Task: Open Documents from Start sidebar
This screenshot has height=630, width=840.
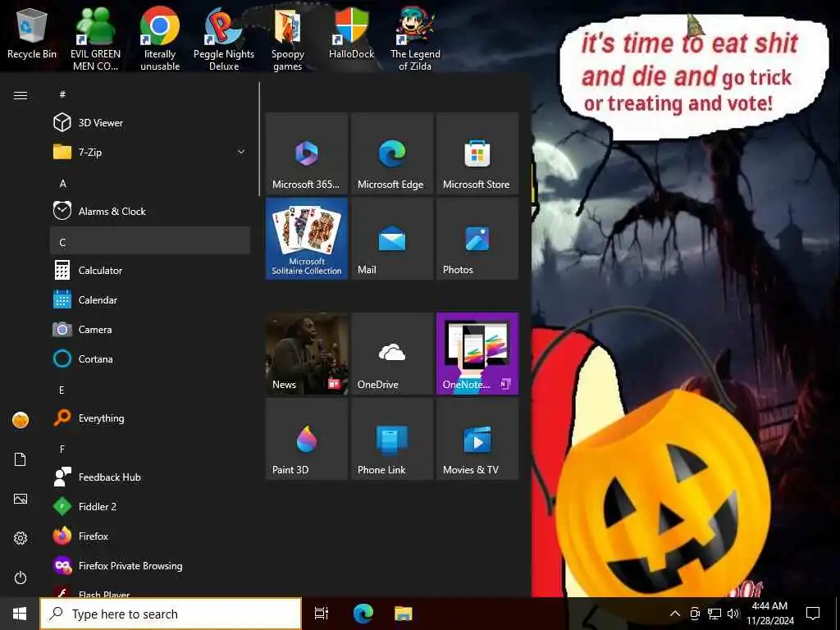Action: coord(21,459)
